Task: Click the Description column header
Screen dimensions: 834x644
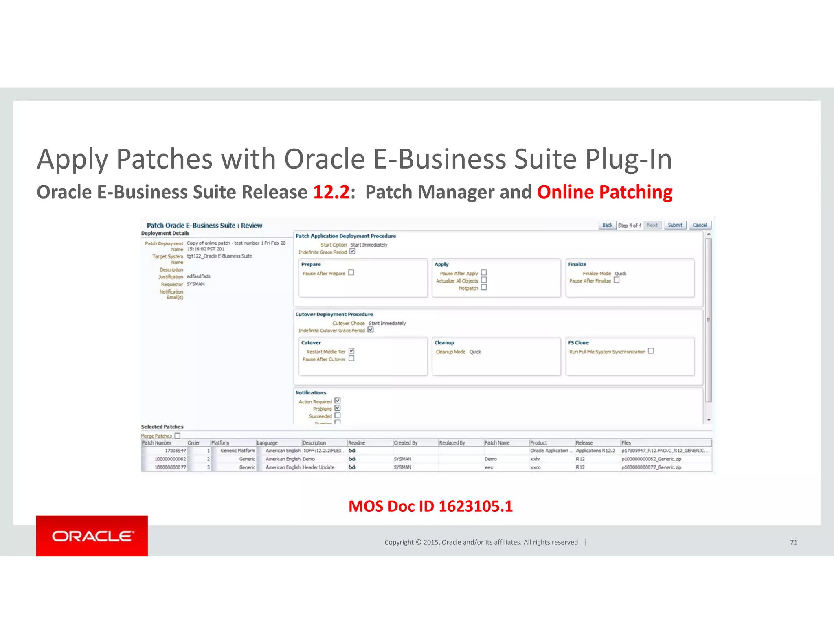Action: click(324, 442)
